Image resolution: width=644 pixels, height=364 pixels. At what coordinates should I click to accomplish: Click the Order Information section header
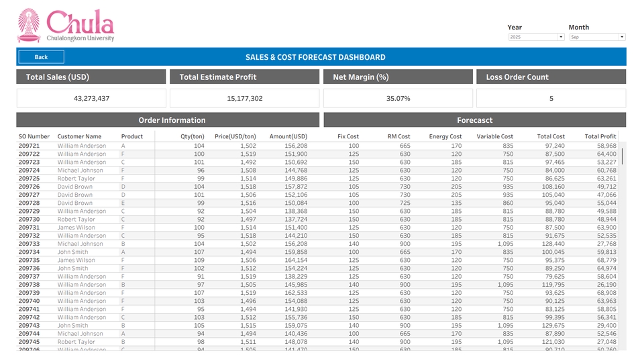pos(172,120)
